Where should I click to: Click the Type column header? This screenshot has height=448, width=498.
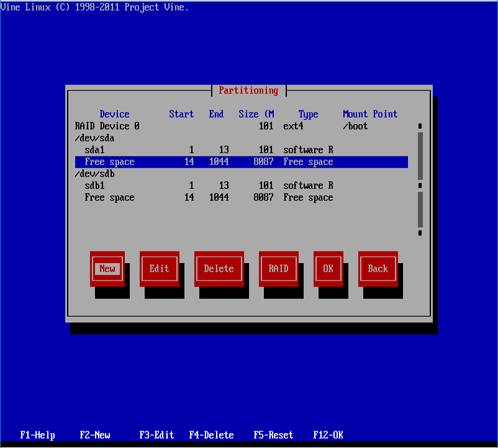coord(308,114)
